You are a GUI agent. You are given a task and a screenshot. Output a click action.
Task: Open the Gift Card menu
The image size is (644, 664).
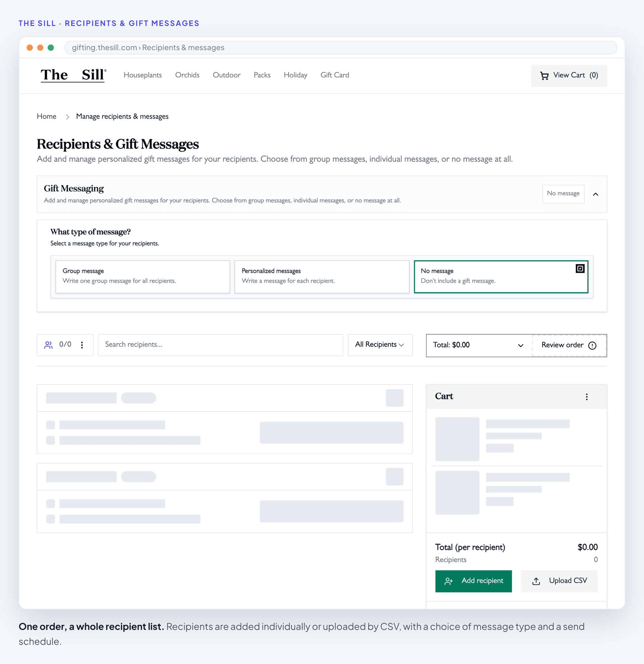click(334, 75)
